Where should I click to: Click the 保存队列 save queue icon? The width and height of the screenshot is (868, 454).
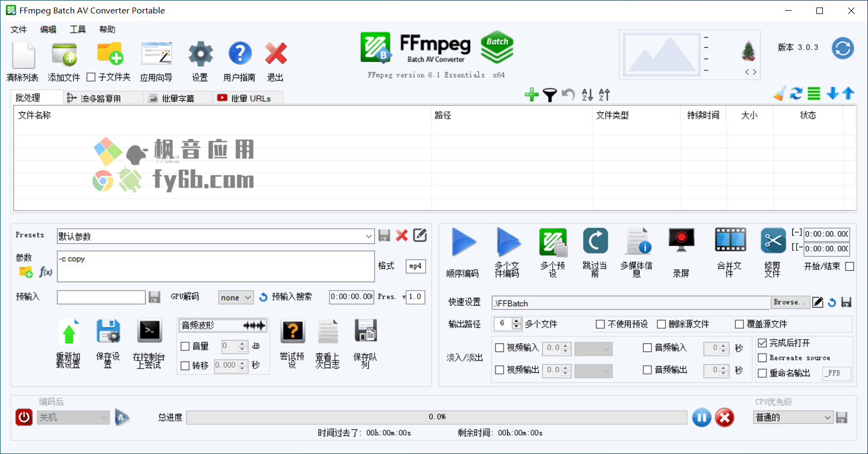click(365, 330)
